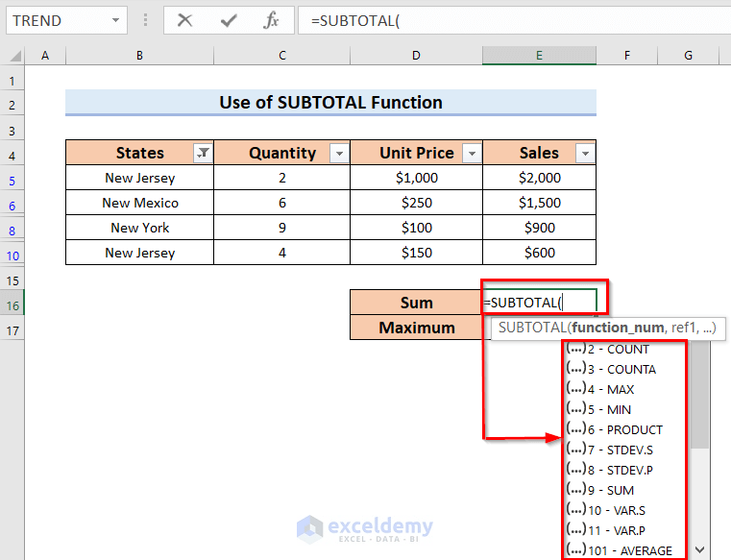The height and width of the screenshot is (560, 731).
Task: Click in the formula bar text
Action: (513, 20)
